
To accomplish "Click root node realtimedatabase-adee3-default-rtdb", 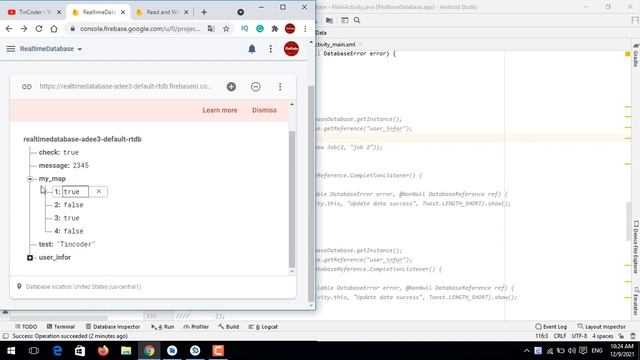I will 82,139.
